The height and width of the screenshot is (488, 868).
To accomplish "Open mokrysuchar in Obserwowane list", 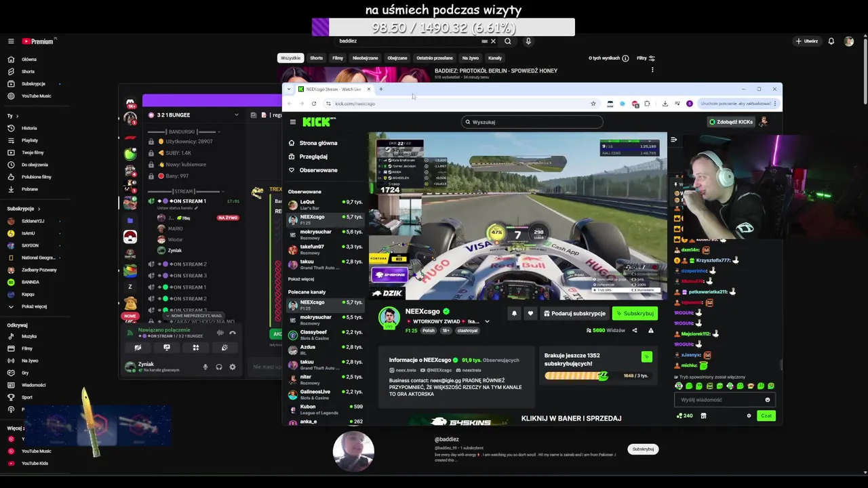I will coord(325,234).
